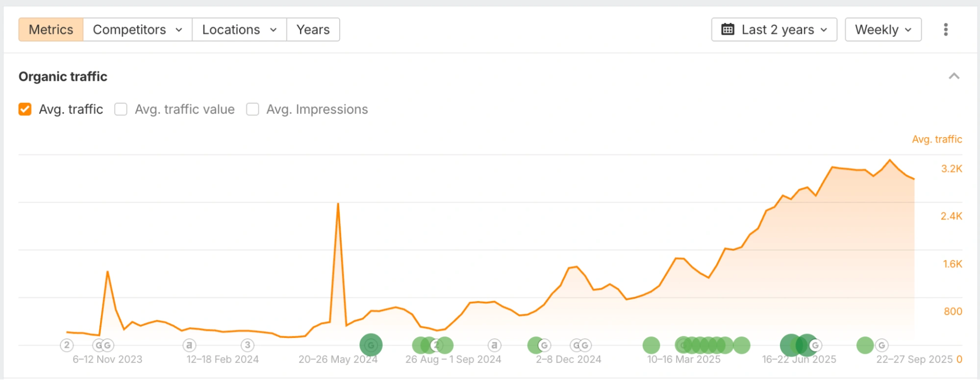
Task: Click the 'a' marker near Feb 2024
Action: click(189, 345)
